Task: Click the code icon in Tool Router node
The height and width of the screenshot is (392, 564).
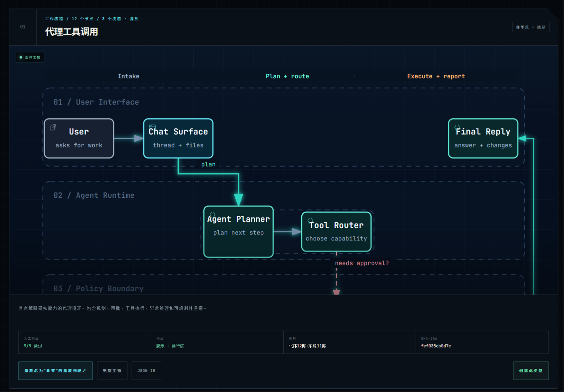Action: point(311,220)
